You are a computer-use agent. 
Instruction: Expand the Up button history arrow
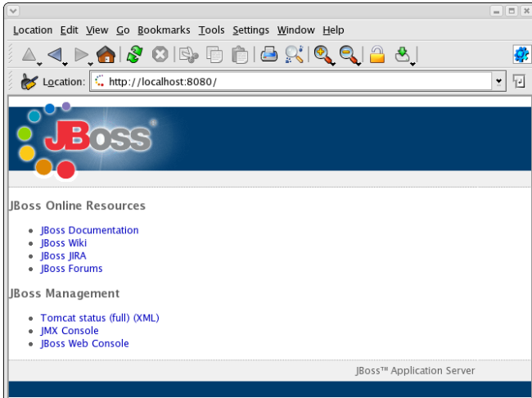[x=39, y=64]
